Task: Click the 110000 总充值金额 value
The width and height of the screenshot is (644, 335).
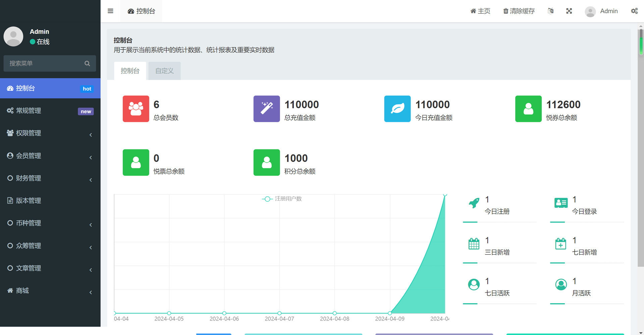Action: tap(302, 105)
